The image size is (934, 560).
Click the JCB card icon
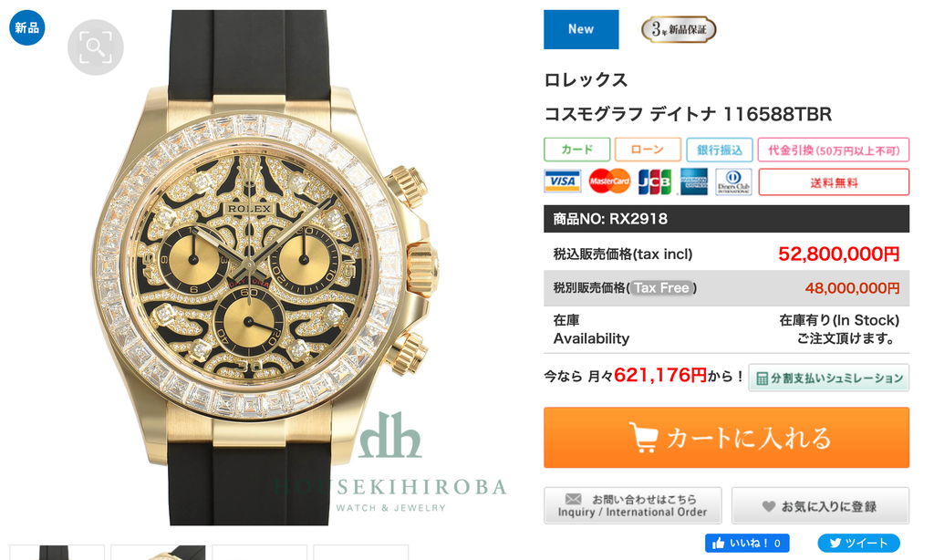click(654, 181)
